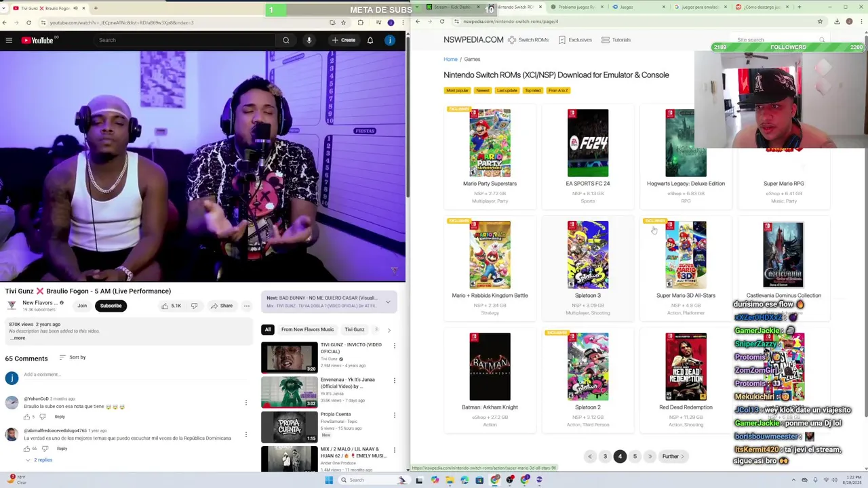Screen dimensions: 868x488
Task: Subscribe to New Flavors channel
Action: click(x=111, y=306)
